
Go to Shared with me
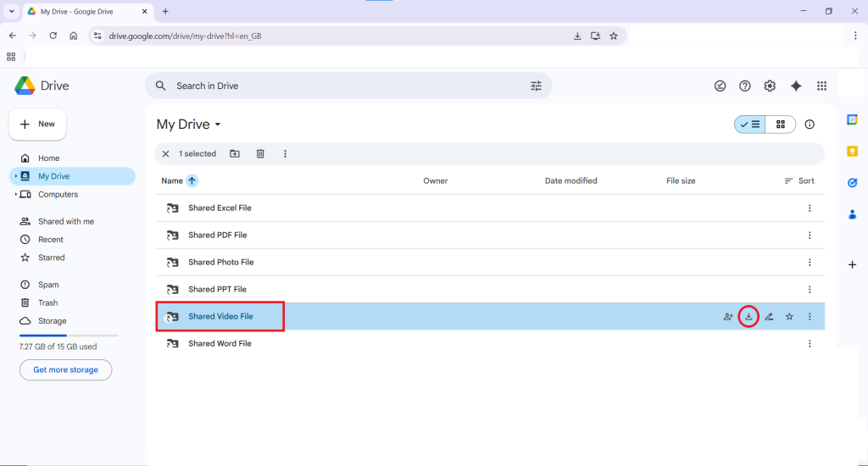pyautogui.click(x=65, y=221)
